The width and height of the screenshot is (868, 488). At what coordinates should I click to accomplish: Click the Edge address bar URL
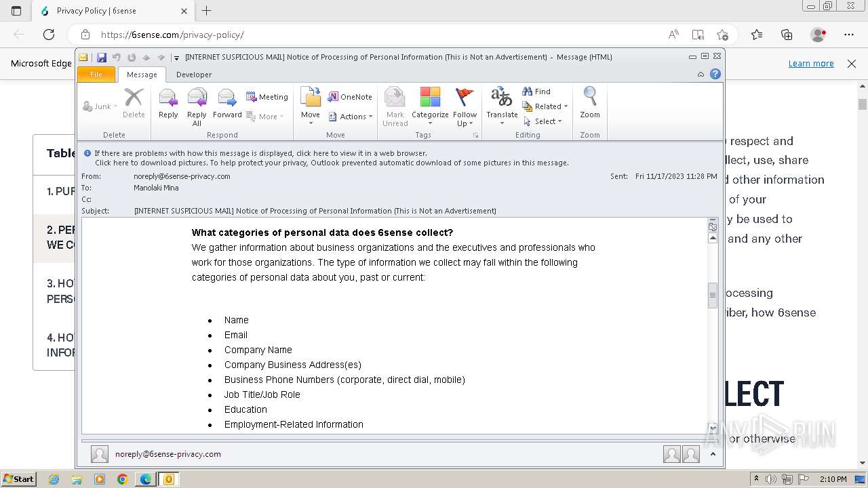coord(172,35)
